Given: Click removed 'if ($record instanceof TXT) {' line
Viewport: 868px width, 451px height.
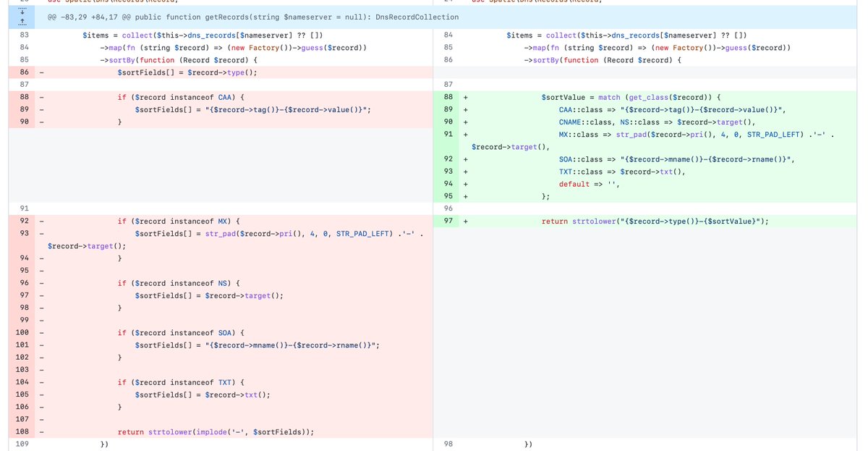Looking at the screenshot, I should pos(182,382).
